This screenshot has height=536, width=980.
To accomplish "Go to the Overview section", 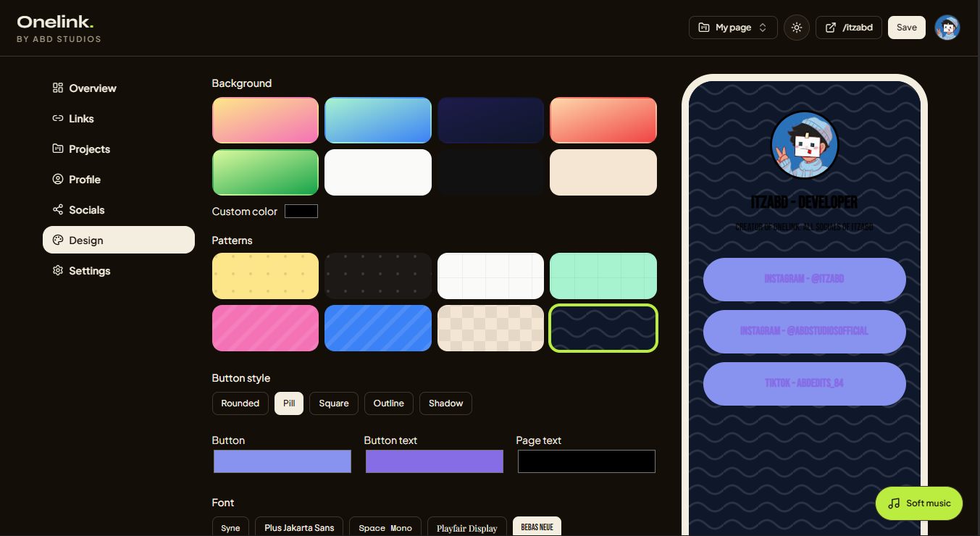I will (x=119, y=88).
